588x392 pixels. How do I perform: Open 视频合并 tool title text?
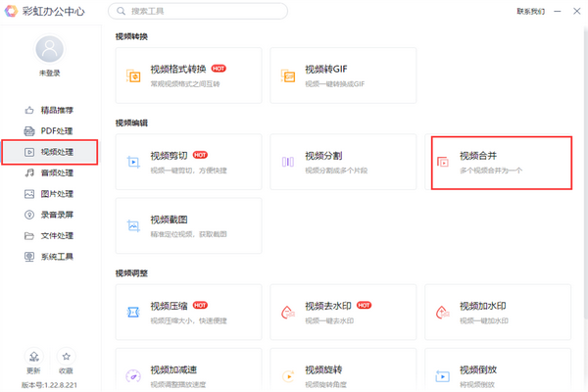pos(478,156)
